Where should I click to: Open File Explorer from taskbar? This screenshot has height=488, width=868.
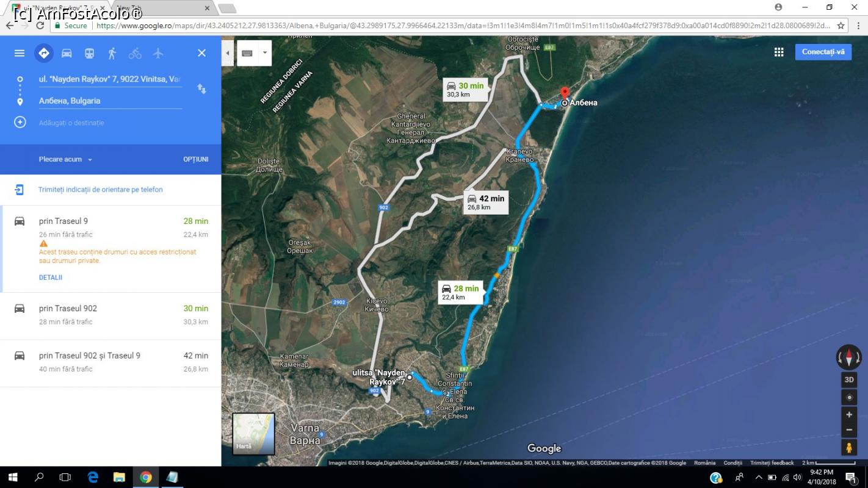click(119, 477)
